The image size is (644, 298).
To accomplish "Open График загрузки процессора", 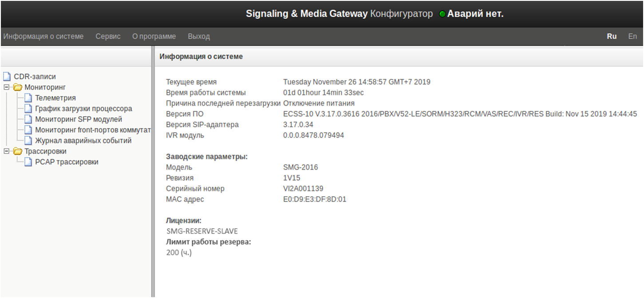I will (x=83, y=109).
